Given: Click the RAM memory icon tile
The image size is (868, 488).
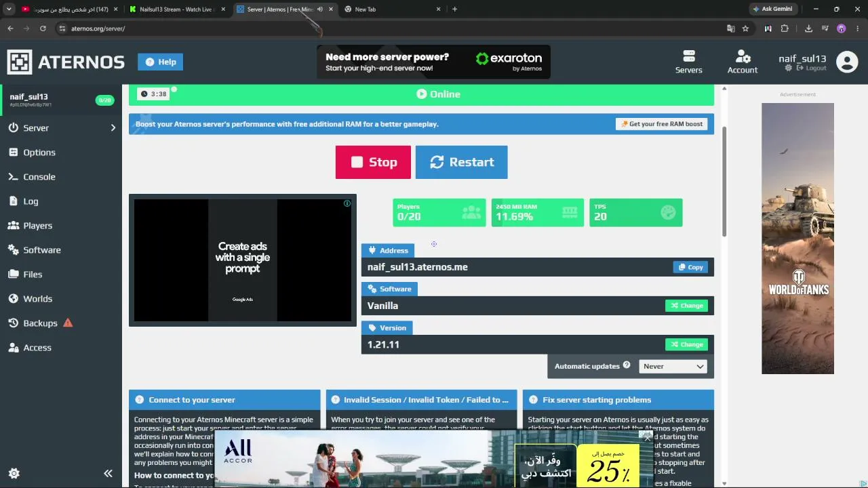Looking at the screenshot, I should (570, 213).
